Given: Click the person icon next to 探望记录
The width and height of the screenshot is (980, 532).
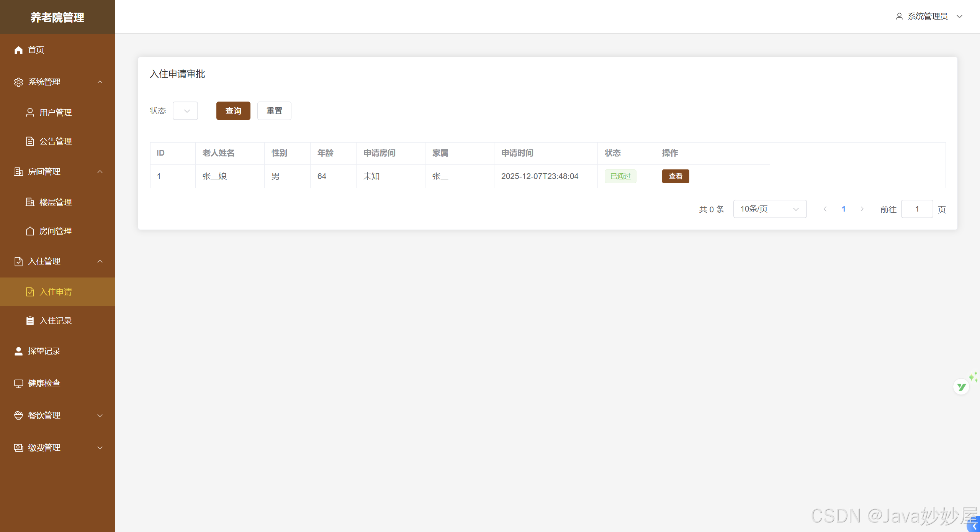Looking at the screenshot, I should pyautogui.click(x=18, y=351).
